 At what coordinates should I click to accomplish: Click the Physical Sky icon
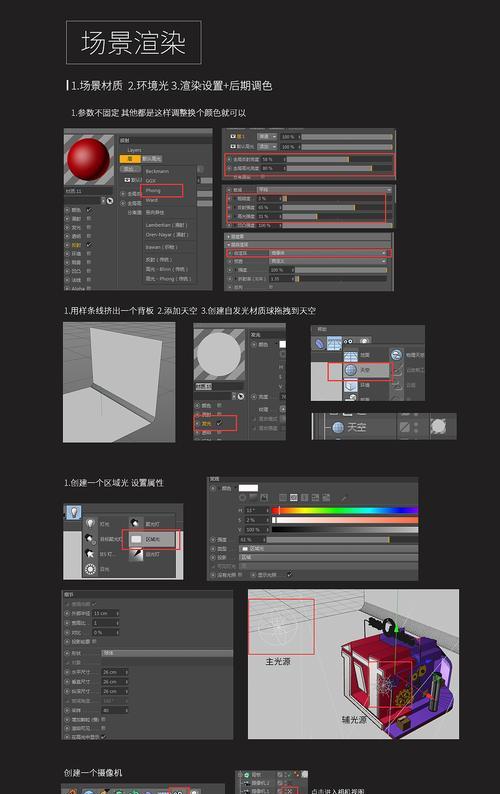pyautogui.click(x=396, y=354)
